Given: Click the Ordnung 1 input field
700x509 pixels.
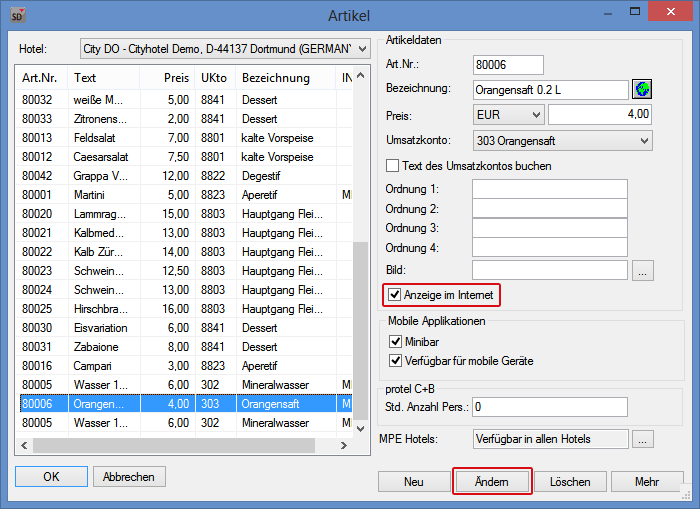Looking at the screenshot, I should [x=549, y=189].
